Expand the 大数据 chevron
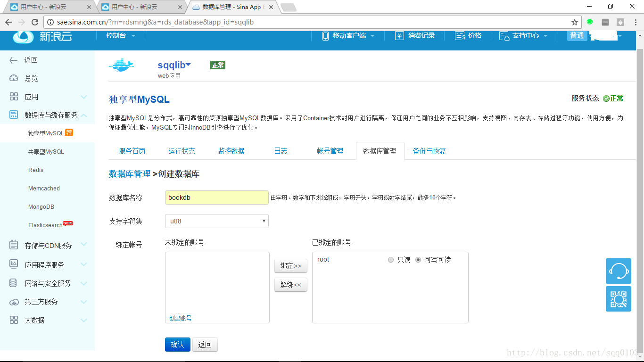This screenshot has width=644, height=362. coord(84,320)
